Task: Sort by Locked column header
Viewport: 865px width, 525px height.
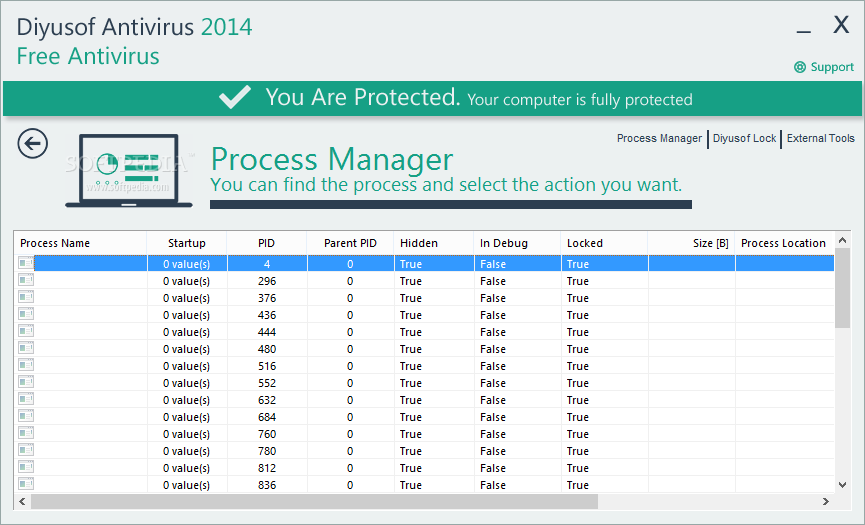Action: click(x=604, y=243)
